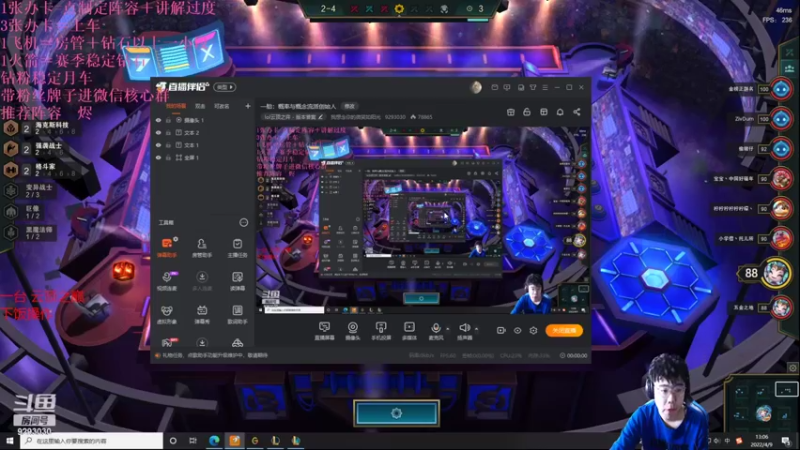The image size is (800, 450).
Task: Click the layout grid icon beside the bell
Action: click(x=544, y=112)
